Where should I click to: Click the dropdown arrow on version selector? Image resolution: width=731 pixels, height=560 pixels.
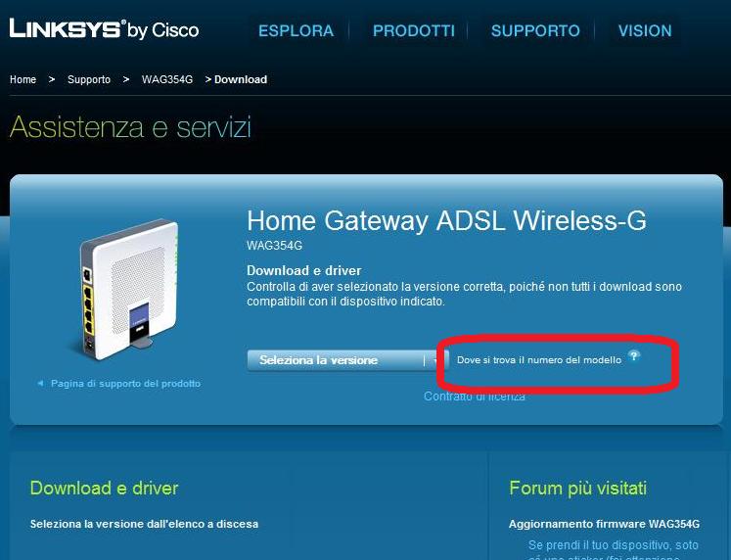(x=434, y=360)
